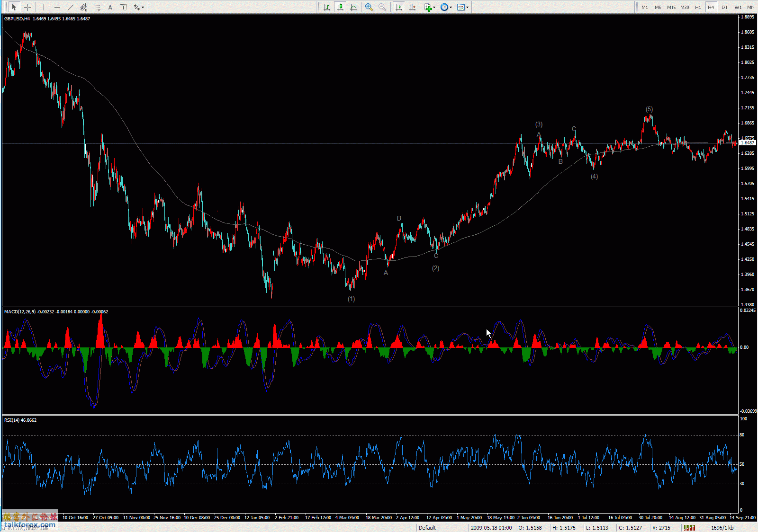Click the RSI 30 level label
Viewport: 758px width, 532px height.
pos(742,484)
